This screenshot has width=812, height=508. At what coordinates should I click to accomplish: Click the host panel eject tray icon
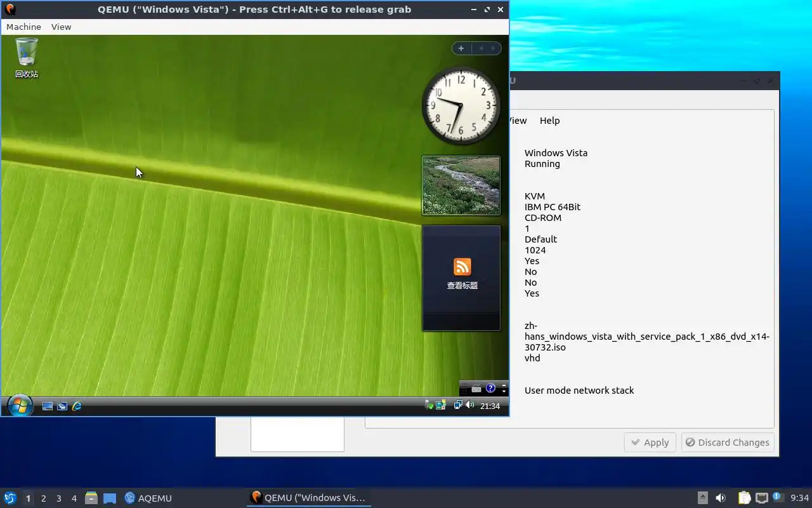(703, 498)
